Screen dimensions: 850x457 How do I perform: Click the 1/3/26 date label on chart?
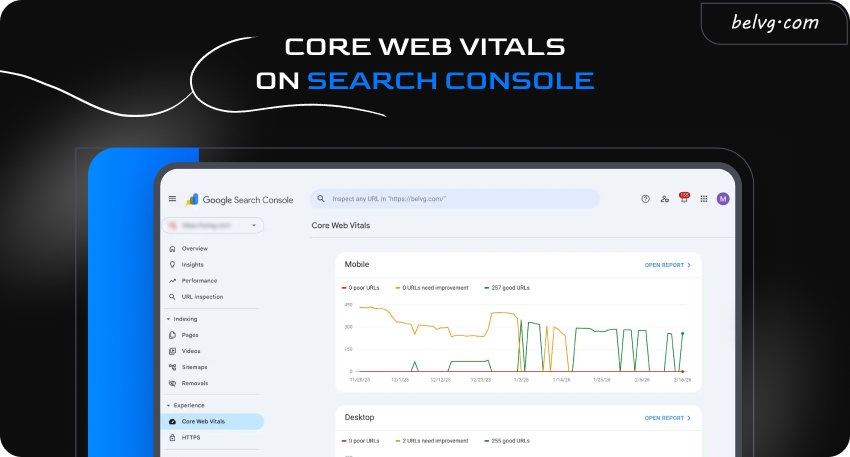click(x=521, y=380)
